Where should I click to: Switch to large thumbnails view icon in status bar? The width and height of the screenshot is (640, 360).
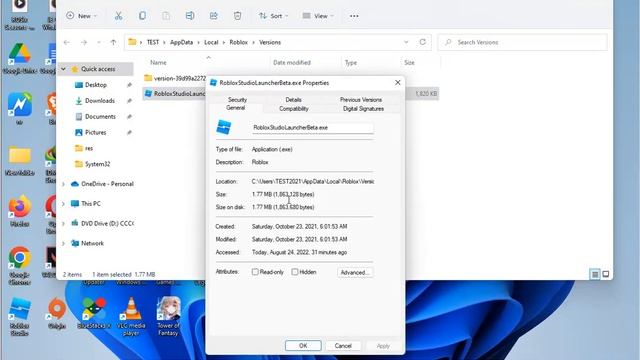(x=606, y=274)
